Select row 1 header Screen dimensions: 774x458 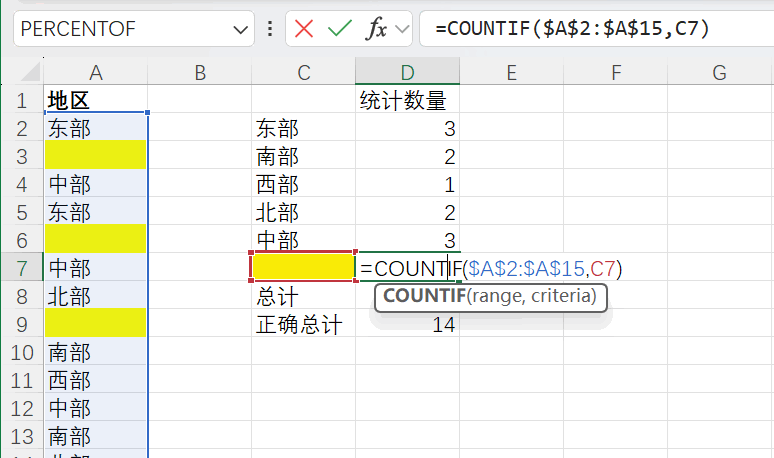tap(22, 101)
